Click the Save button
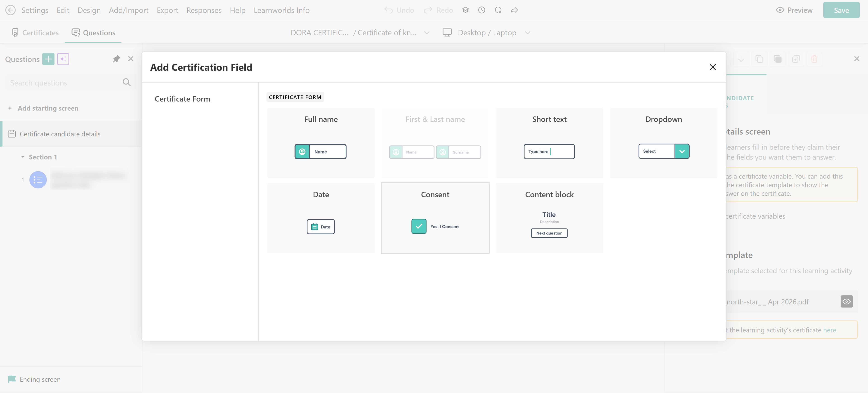 [841, 10]
